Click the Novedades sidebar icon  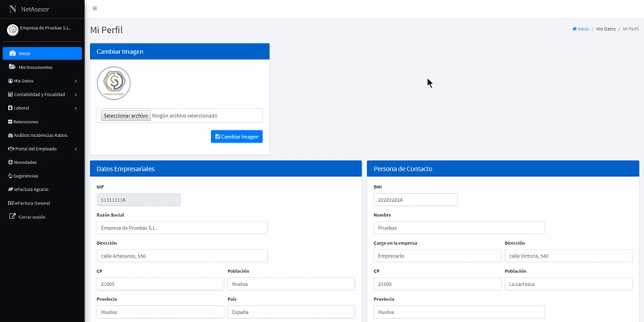[x=10, y=162]
